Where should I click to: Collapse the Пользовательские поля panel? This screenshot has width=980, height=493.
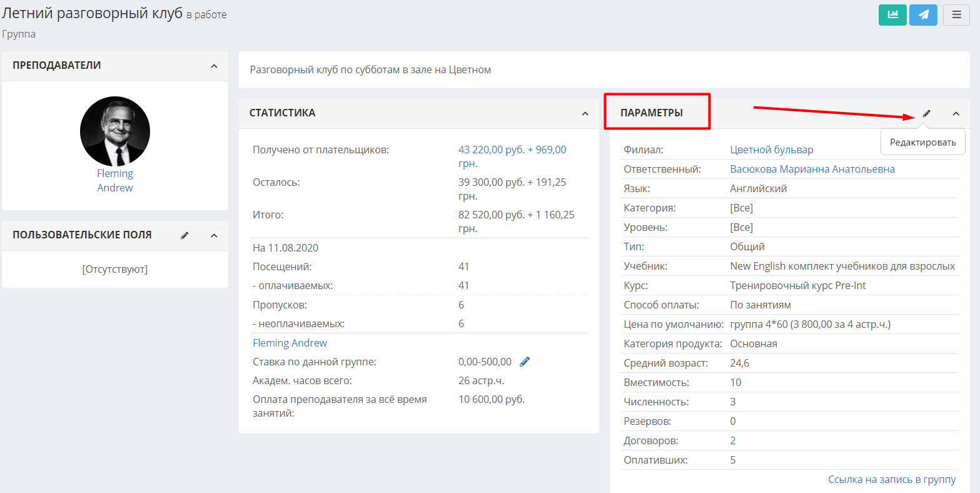[214, 235]
